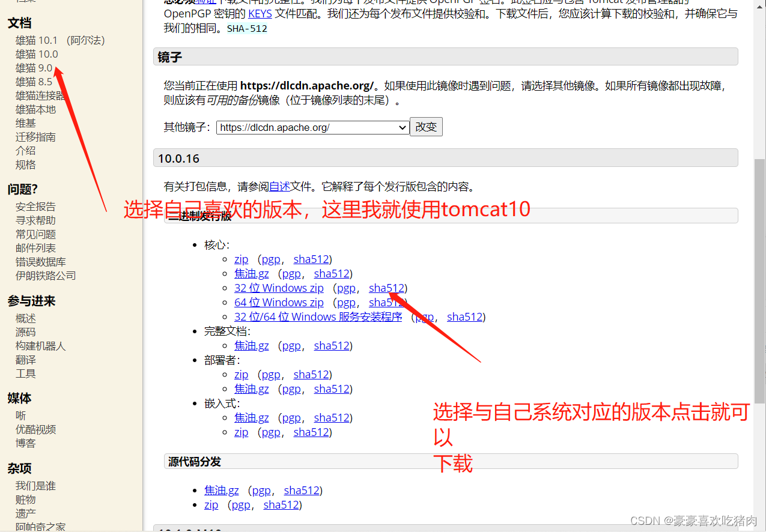Open the KEYS file link
Screen dimensions: 766x532
[260, 13]
